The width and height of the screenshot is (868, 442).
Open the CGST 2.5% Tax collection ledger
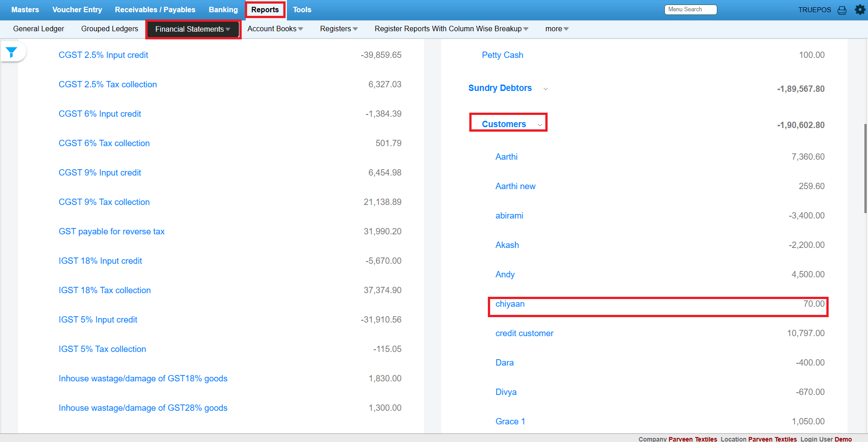click(108, 85)
